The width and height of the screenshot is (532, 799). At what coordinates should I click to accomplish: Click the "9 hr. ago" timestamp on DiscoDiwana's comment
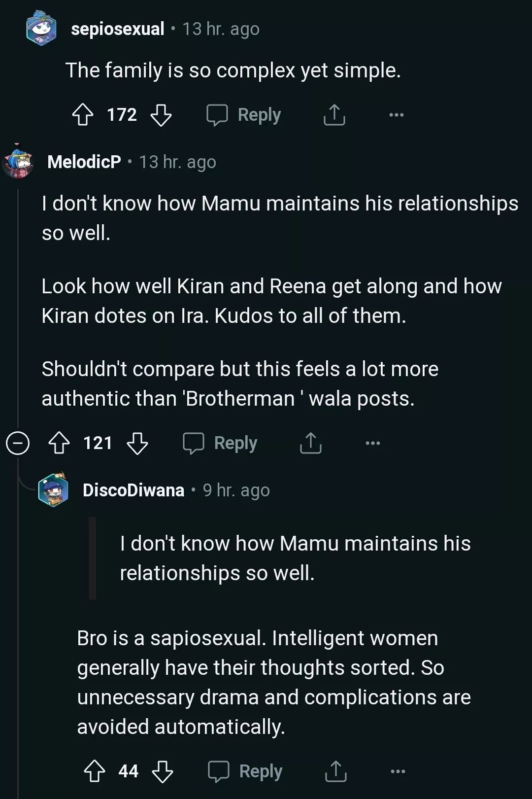point(237,490)
